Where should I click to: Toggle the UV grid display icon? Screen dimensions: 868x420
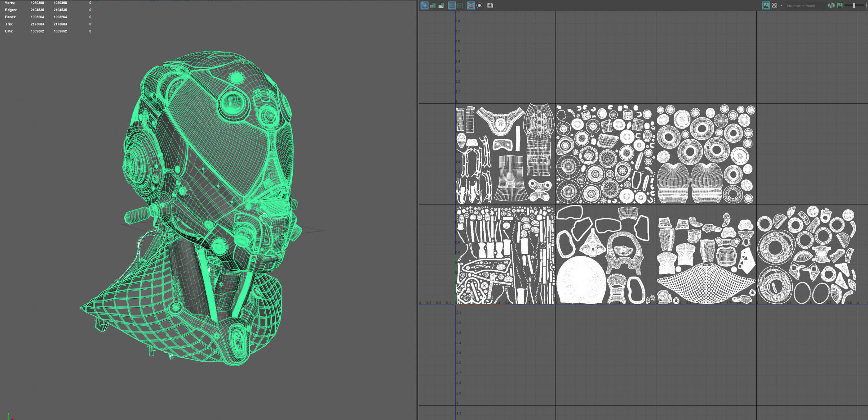click(x=460, y=5)
